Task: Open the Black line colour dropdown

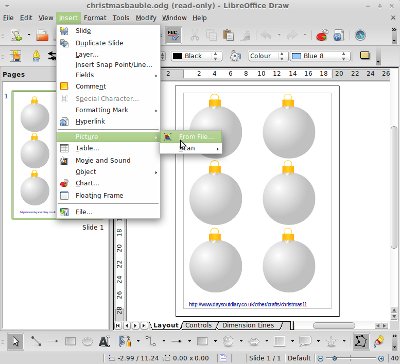Action: tap(215, 56)
